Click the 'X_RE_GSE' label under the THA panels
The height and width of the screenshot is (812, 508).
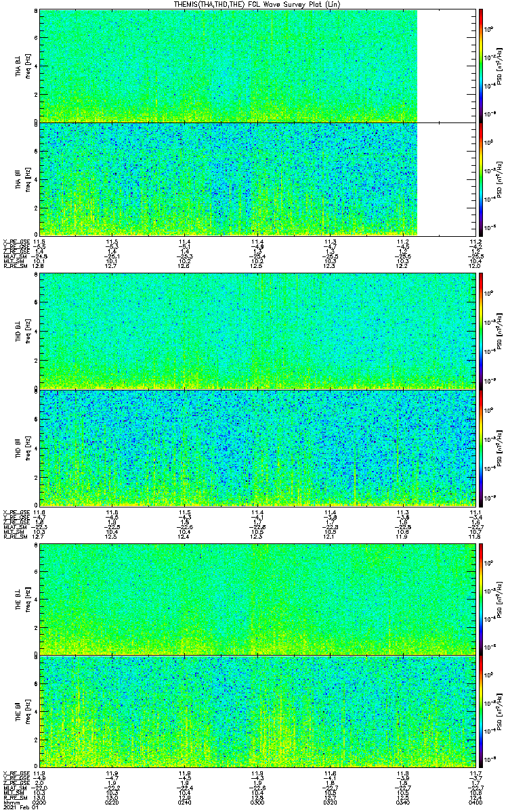click(16, 241)
